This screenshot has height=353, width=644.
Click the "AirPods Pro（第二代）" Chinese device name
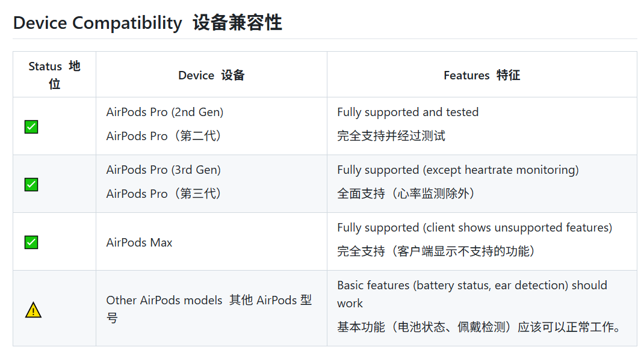coord(164,136)
